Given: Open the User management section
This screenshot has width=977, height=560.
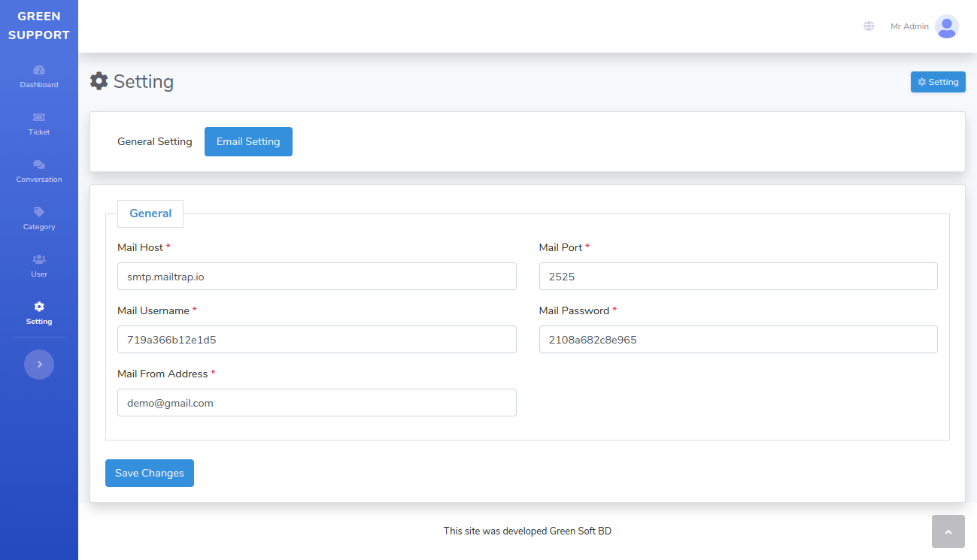Looking at the screenshot, I should point(38,266).
